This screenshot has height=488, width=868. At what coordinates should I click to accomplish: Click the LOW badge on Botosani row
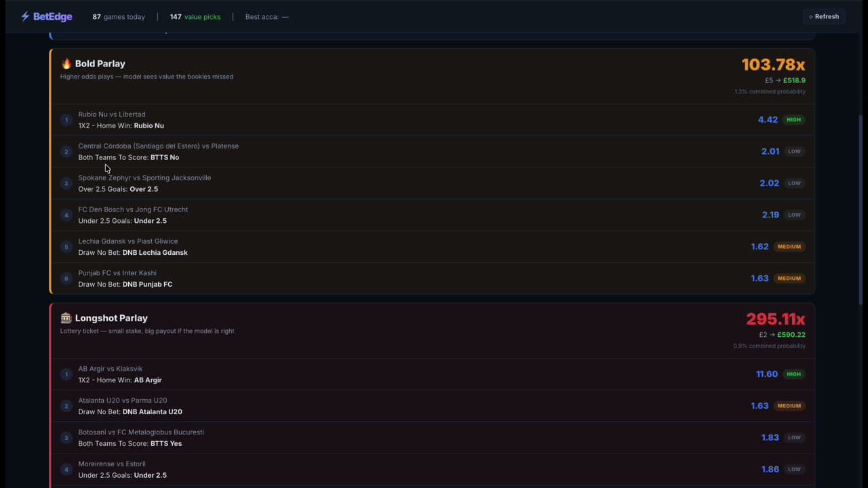[x=795, y=438]
